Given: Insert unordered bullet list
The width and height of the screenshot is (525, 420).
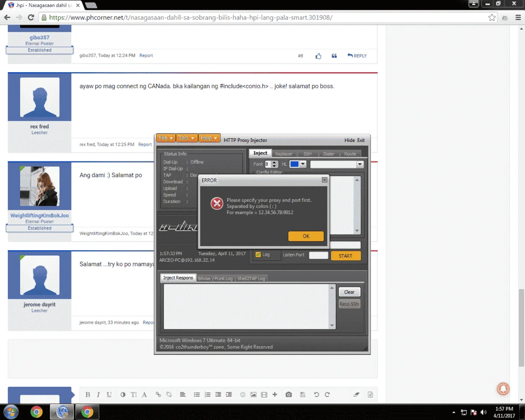Looking at the screenshot, I should tap(197, 395).
